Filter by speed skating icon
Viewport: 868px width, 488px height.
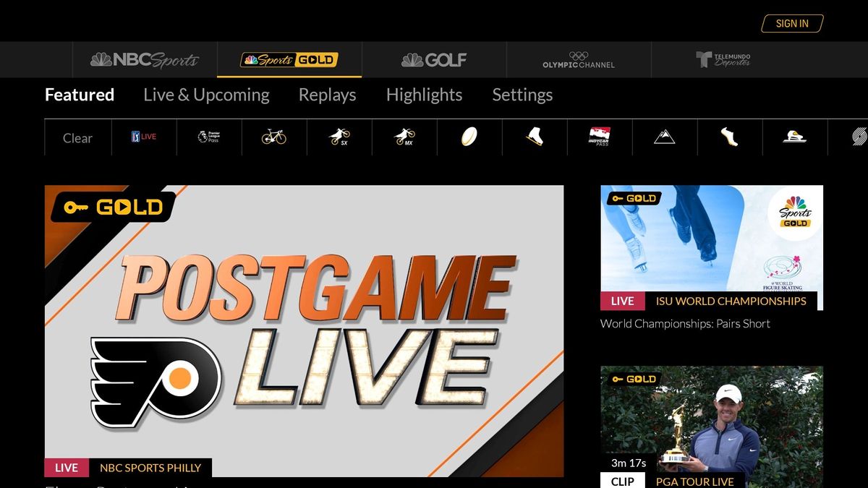point(795,137)
